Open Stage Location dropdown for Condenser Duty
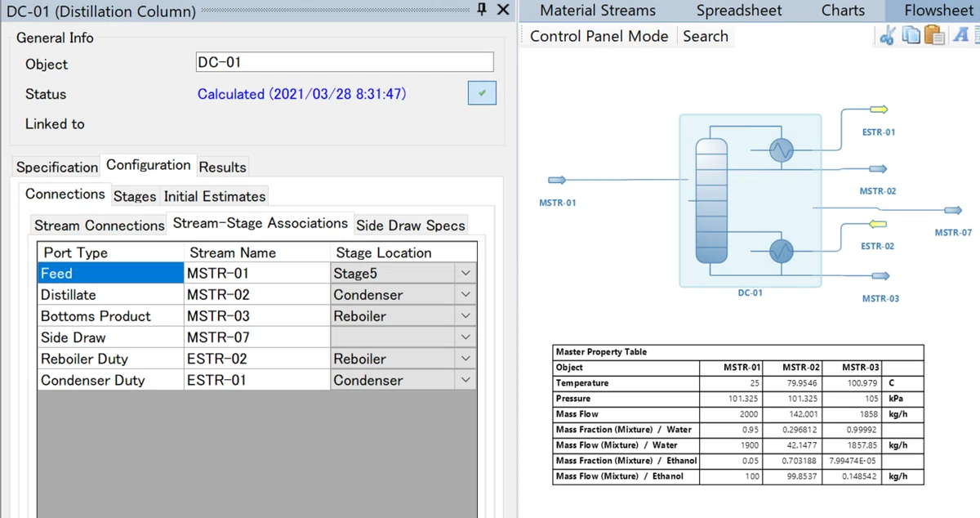Screen dimensions: 980x518 465,379
